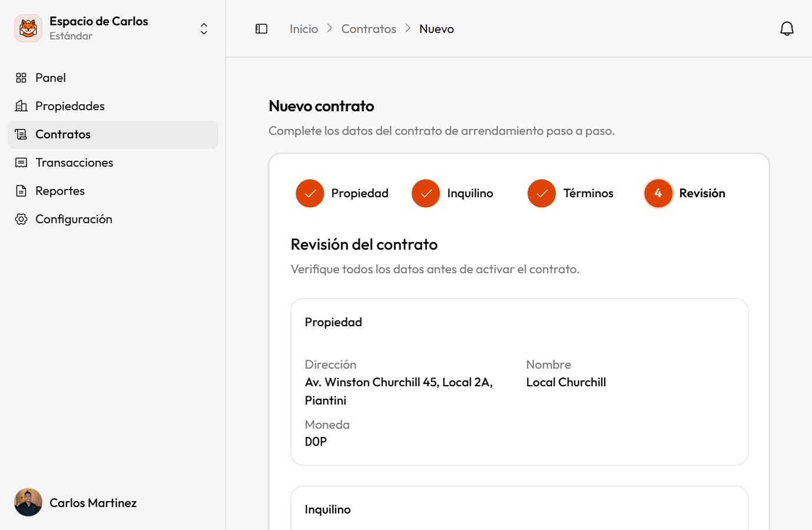
Task: Open Configuración in sidebar
Action: [113, 219]
